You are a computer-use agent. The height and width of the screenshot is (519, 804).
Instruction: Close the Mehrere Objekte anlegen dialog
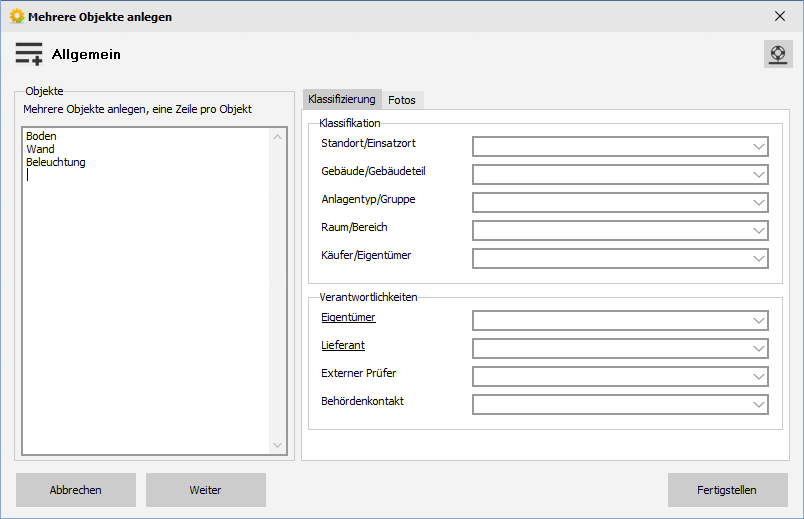coord(780,16)
